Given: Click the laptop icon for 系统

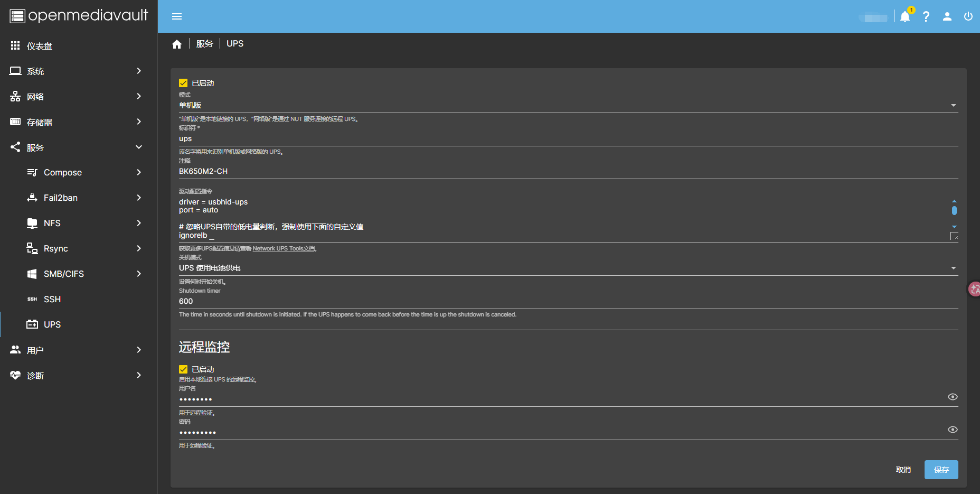Looking at the screenshot, I should pos(15,71).
